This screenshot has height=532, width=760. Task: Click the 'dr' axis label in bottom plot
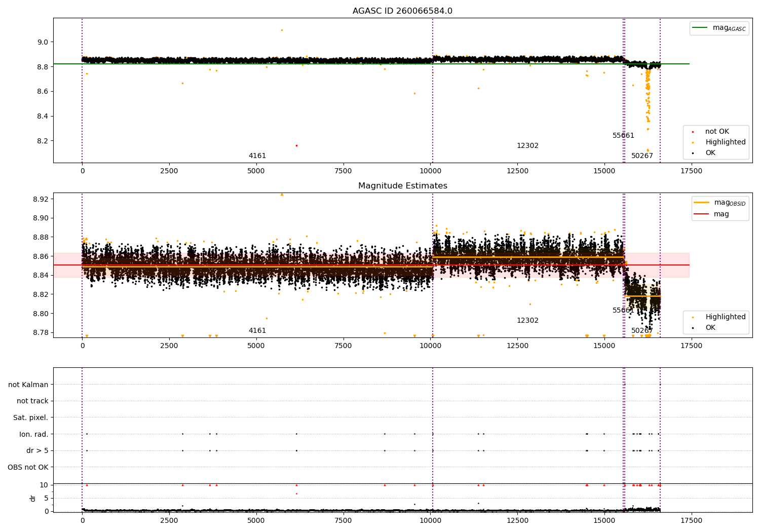(x=33, y=498)
